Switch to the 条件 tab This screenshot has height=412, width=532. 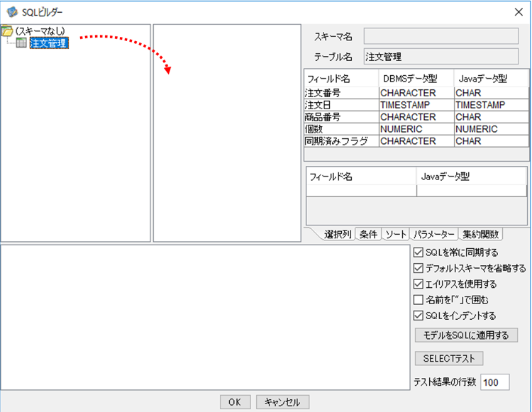(368, 234)
